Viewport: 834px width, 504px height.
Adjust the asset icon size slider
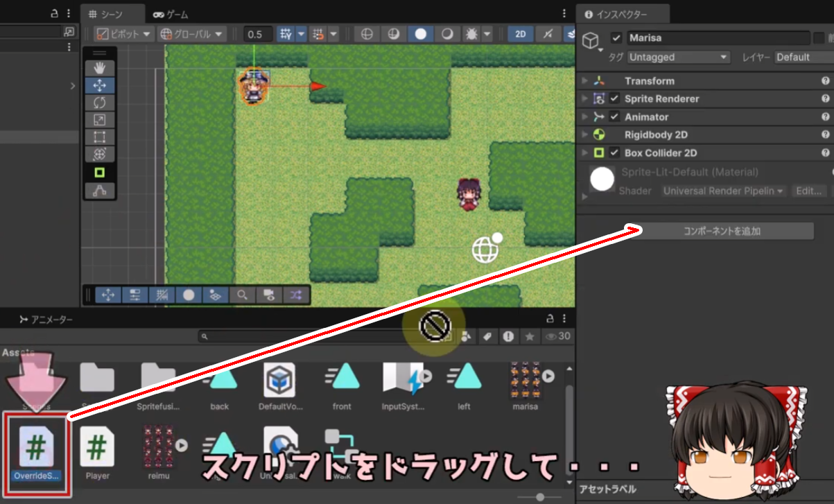click(x=540, y=496)
